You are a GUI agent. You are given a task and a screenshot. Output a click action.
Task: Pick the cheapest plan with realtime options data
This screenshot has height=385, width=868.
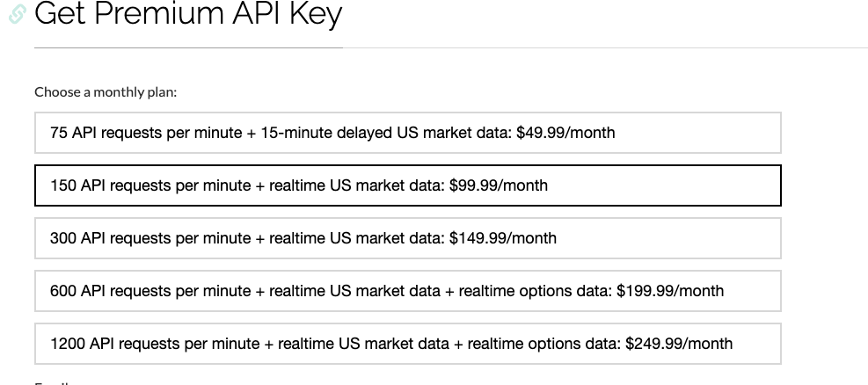click(x=407, y=291)
